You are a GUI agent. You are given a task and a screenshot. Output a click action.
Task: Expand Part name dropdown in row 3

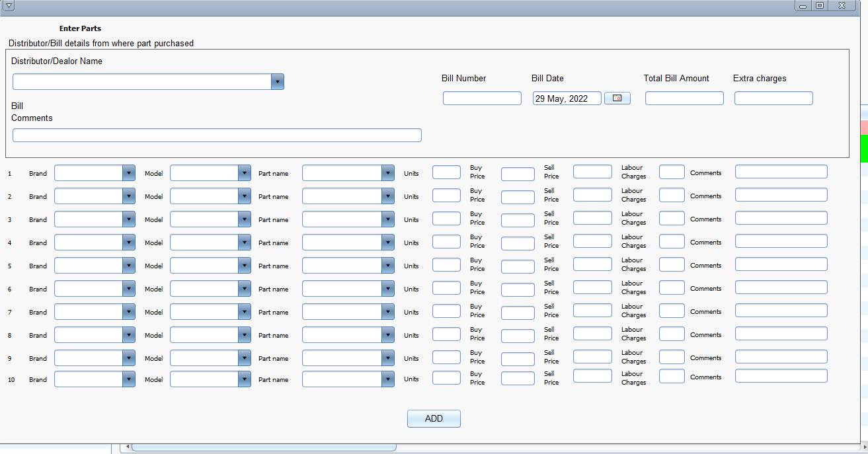point(387,219)
